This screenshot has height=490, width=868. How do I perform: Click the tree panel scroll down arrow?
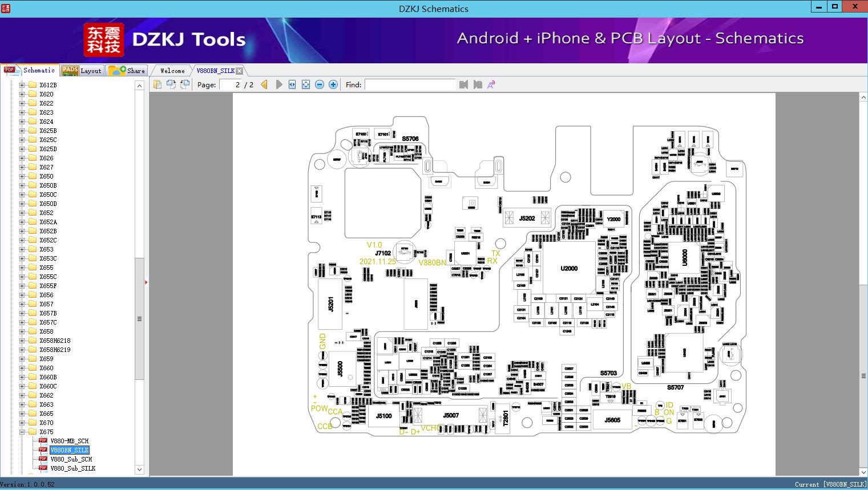pyautogui.click(x=139, y=469)
